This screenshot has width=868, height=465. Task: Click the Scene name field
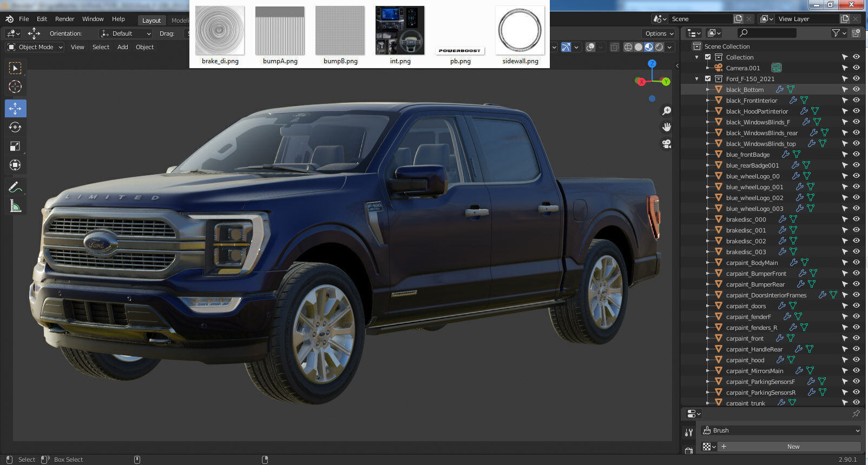tap(701, 19)
